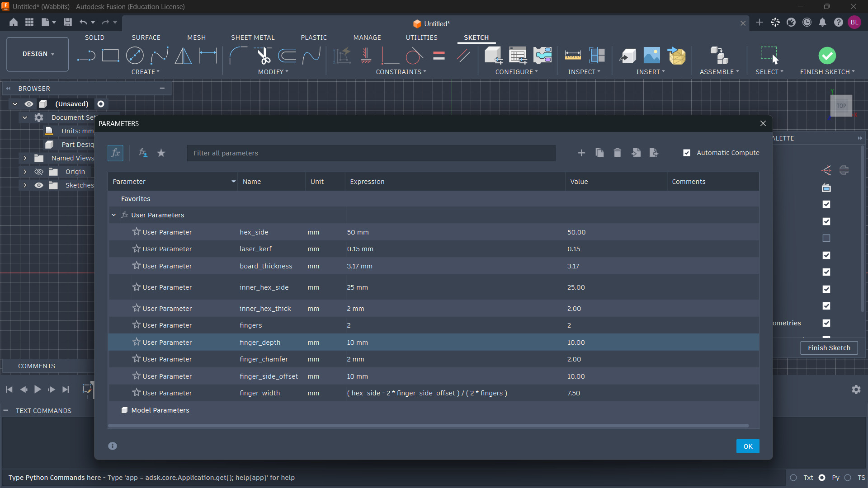This screenshot has width=868, height=488.
Task: Open the CREATE dropdown menu
Action: [146, 72]
